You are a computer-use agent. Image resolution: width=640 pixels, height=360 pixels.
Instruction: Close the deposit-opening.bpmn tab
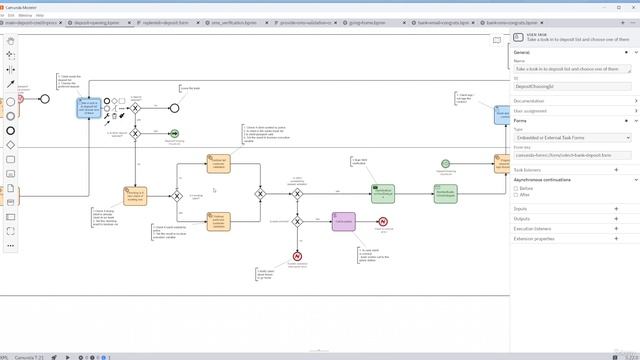[x=129, y=23]
